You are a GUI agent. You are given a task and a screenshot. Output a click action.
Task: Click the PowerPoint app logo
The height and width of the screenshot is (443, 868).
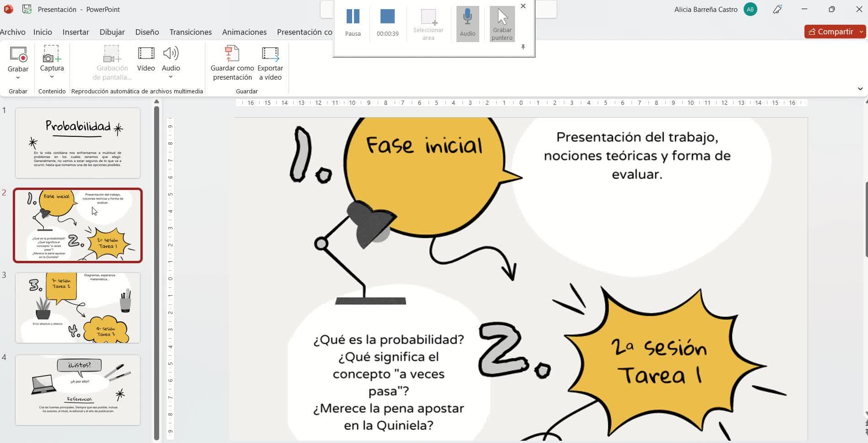pos(8,9)
